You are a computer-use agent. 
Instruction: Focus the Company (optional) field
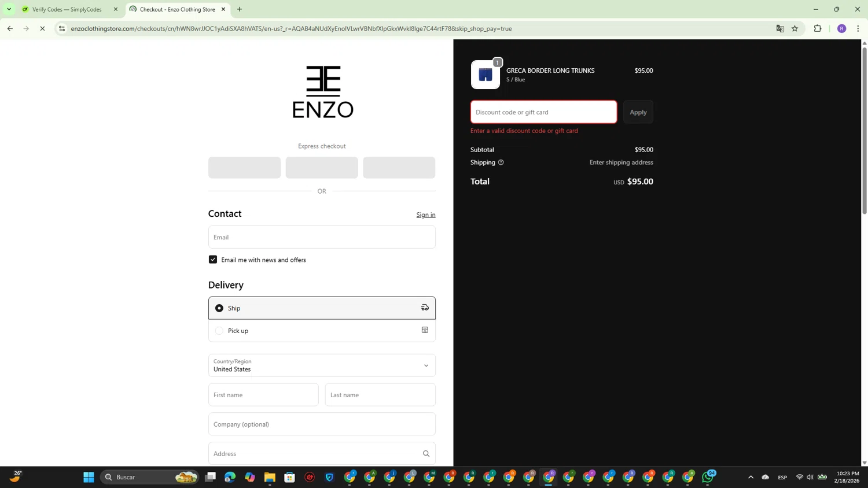(322, 424)
